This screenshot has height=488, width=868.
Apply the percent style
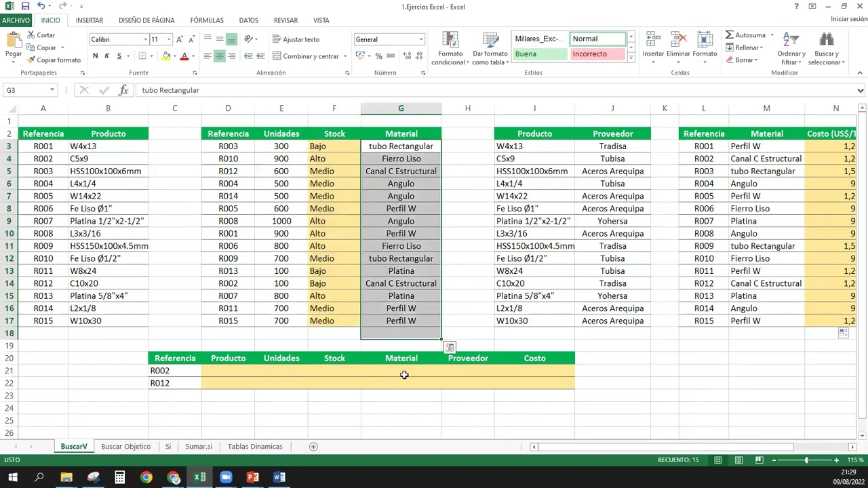point(379,56)
